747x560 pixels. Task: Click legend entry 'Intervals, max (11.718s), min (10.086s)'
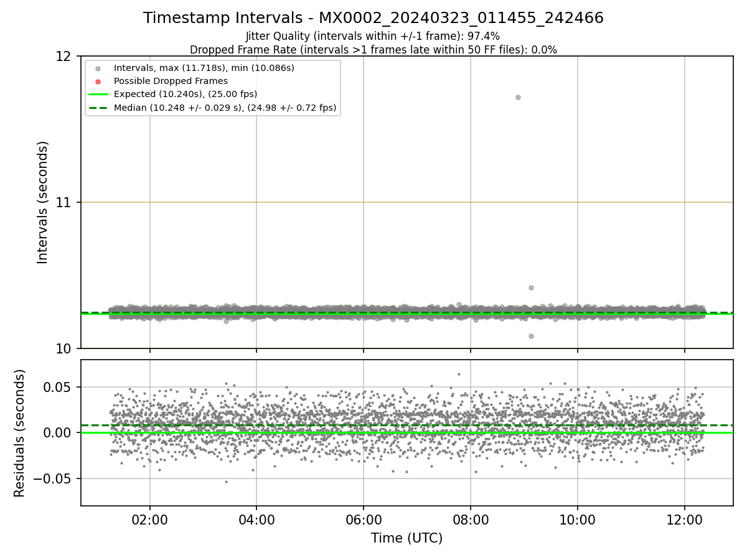pyautogui.click(x=204, y=68)
